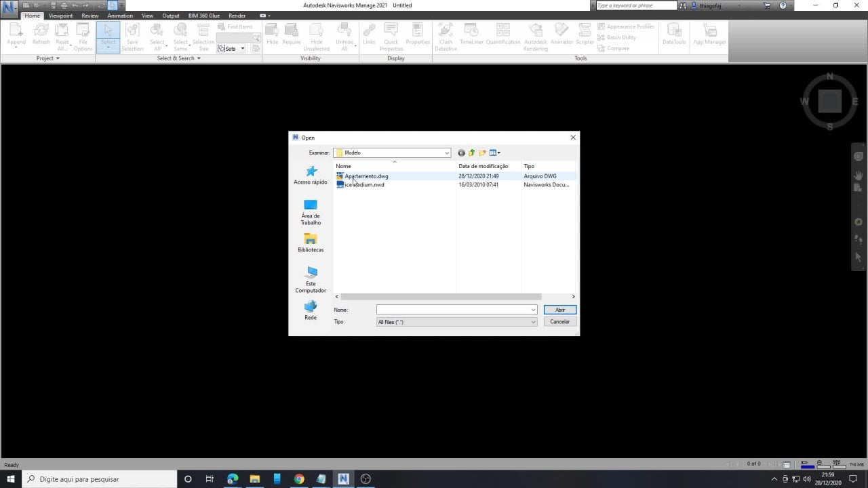Viewport: 868px width, 488px height.
Task: Click the Windows Start button
Action: pos(11,479)
